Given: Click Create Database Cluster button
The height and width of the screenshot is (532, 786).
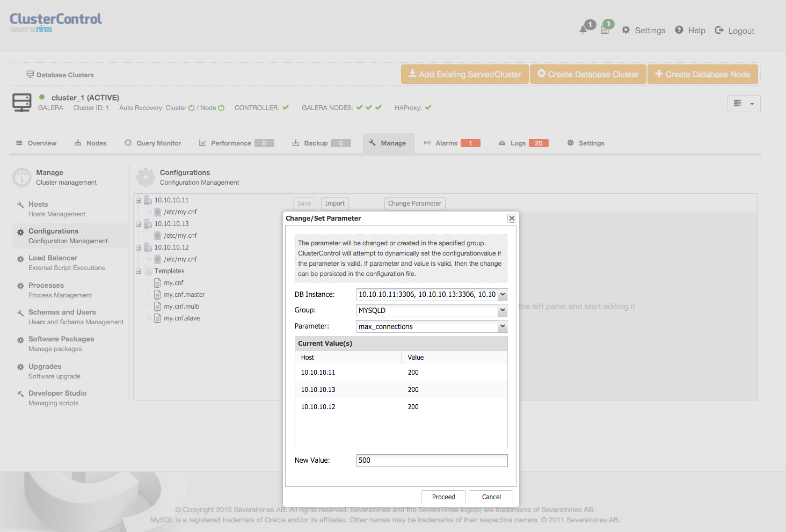Looking at the screenshot, I should [x=588, y=74].
